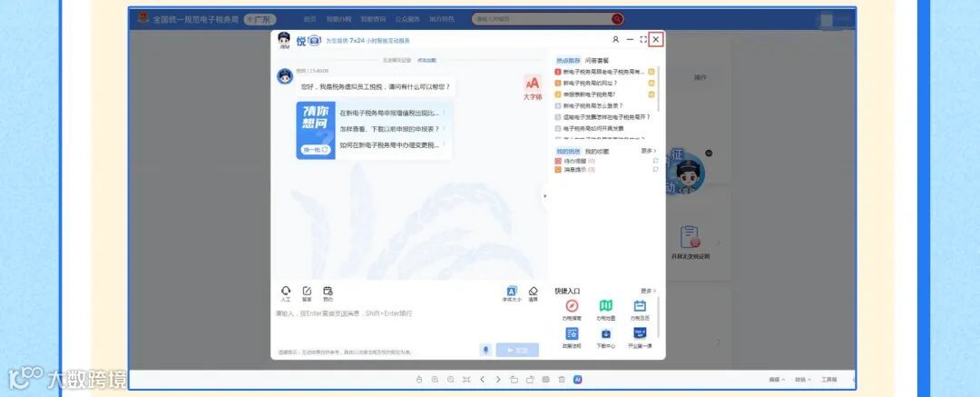Open the 办税地图 map shortcut icon
The width and height of the screenshot is (980, 397).
605,305
